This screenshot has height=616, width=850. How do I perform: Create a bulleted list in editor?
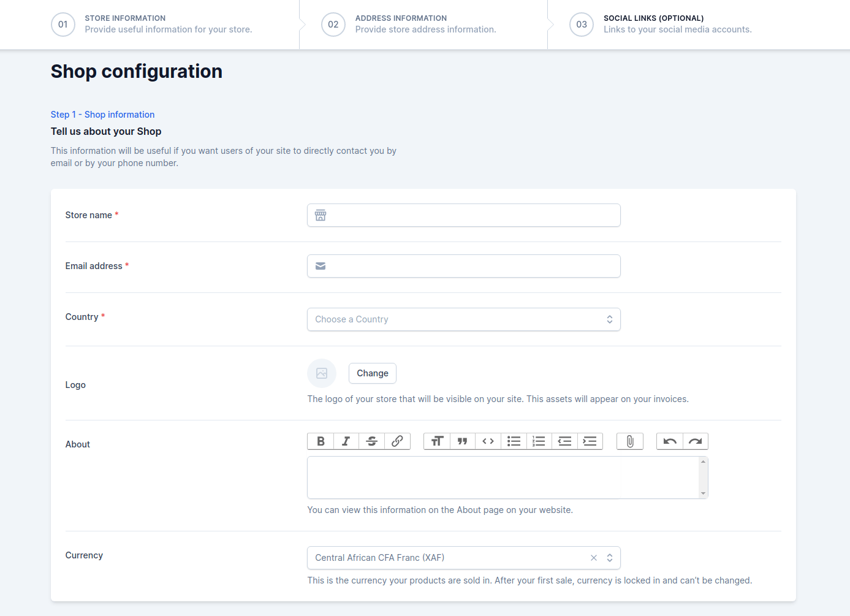[x=514, y=441]
